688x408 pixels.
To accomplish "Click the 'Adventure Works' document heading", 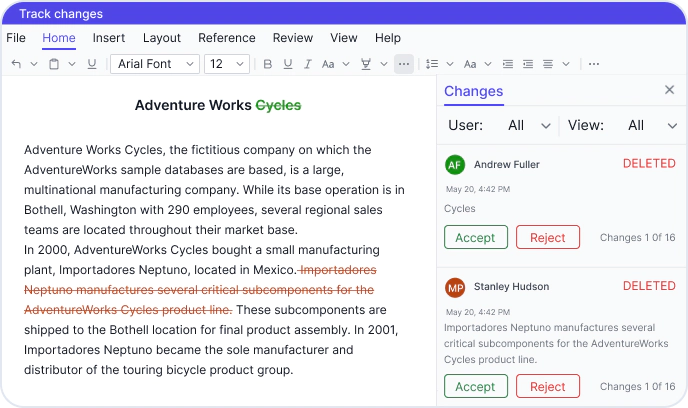I will tap(193, 106).
